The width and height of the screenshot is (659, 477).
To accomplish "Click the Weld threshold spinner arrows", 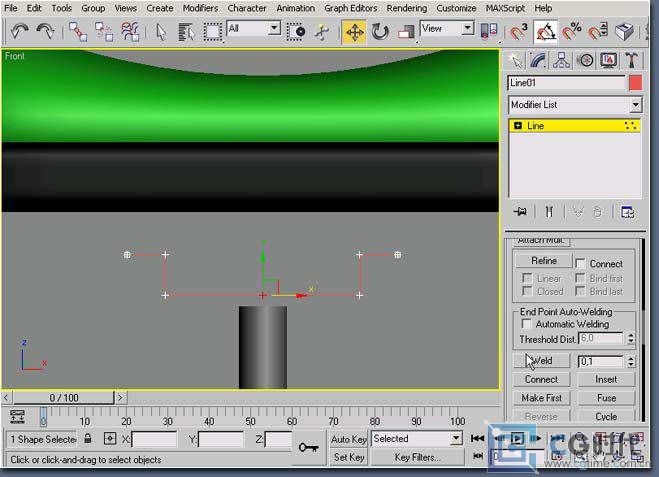I will 630,361.
